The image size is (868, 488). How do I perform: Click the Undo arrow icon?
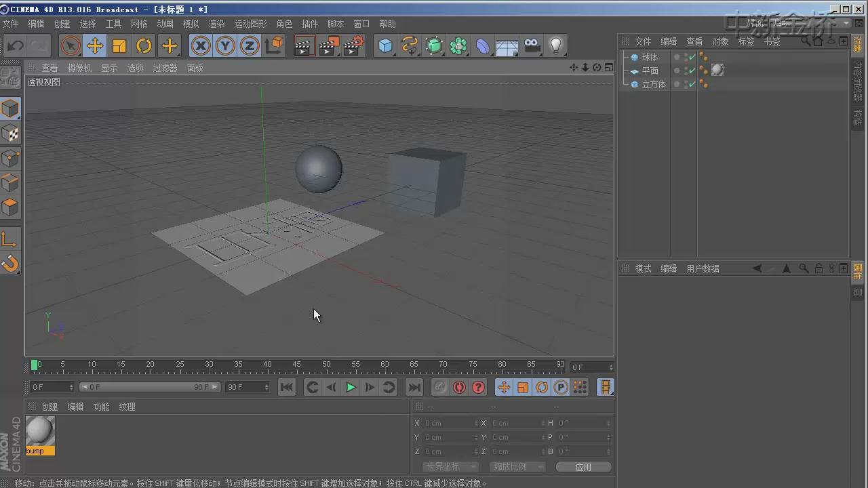[x=16, y=45]
